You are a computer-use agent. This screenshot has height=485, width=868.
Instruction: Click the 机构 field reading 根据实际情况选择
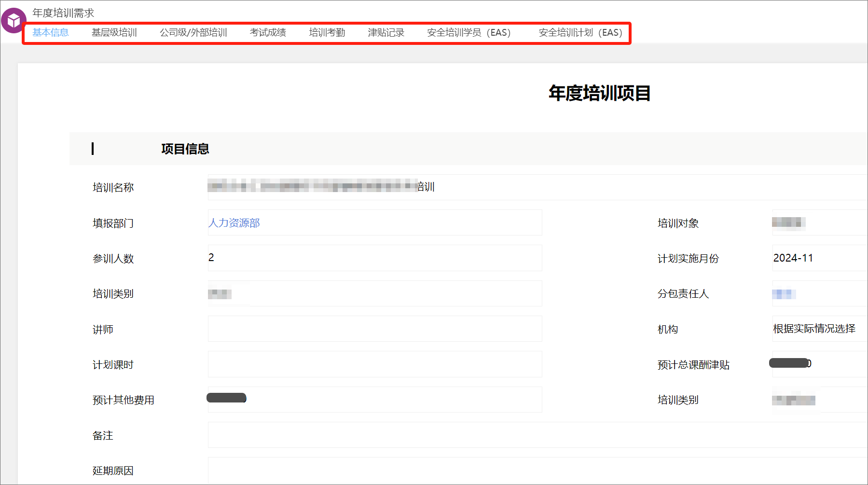tap(820, 329)
